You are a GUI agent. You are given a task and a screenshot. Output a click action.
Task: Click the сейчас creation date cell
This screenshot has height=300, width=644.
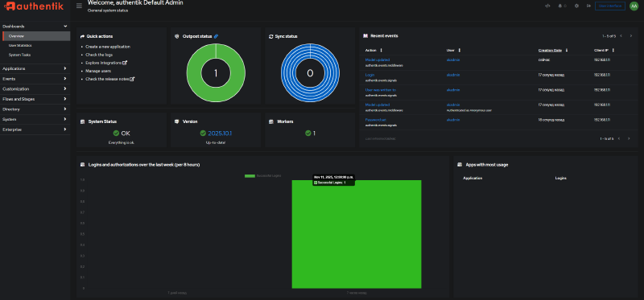pyautogui.click(x=544, y=60)
